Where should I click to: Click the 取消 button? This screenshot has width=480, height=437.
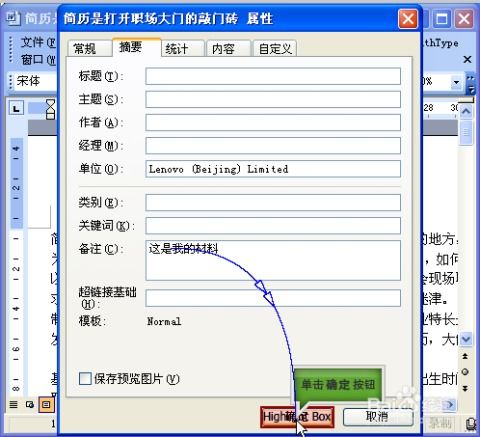377,417
